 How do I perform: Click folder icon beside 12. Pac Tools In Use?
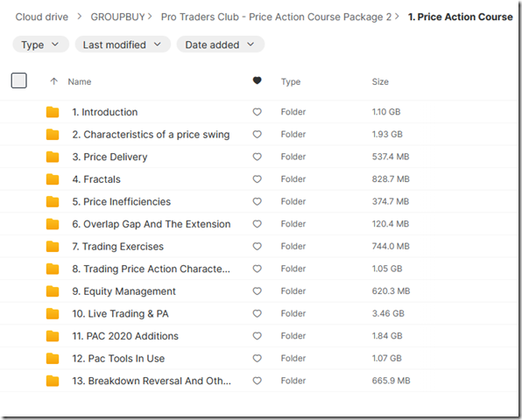pos(53,359)
